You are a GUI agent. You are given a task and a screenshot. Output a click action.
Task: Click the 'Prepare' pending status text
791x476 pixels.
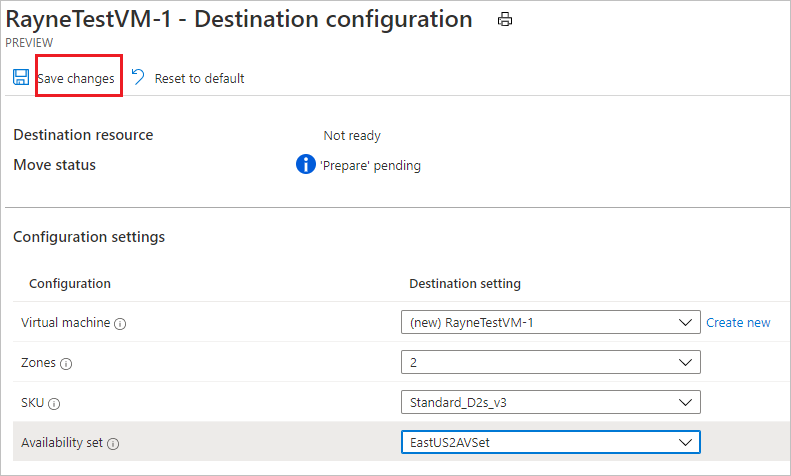pos(370,166)
